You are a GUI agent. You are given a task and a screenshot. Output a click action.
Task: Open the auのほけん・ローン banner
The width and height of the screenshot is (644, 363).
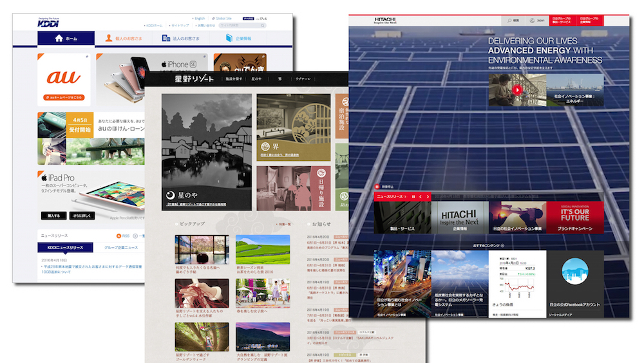(x=91, y=138)
